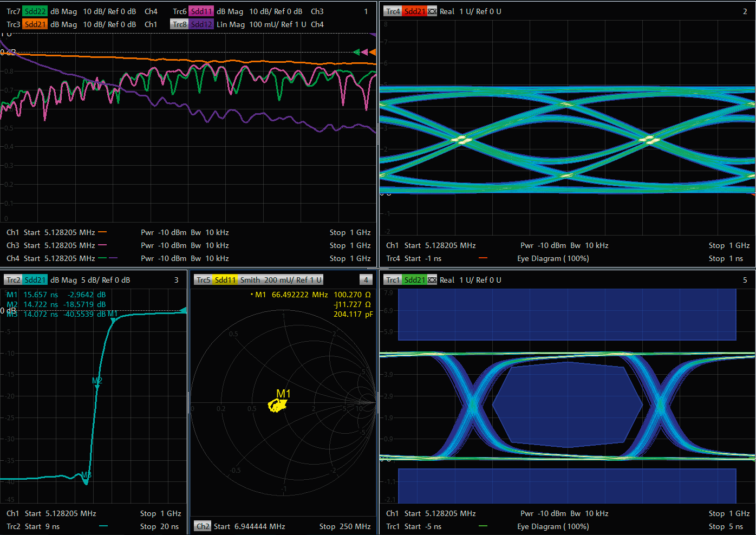The height and width of the screenshot is (535, 756).
Task: Click Trc4 Stop 1 ns value
Action: point(726,258)
